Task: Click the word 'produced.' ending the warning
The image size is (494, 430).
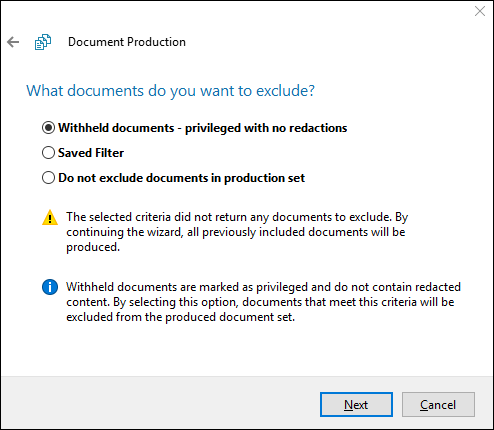Action: [93, 247]
